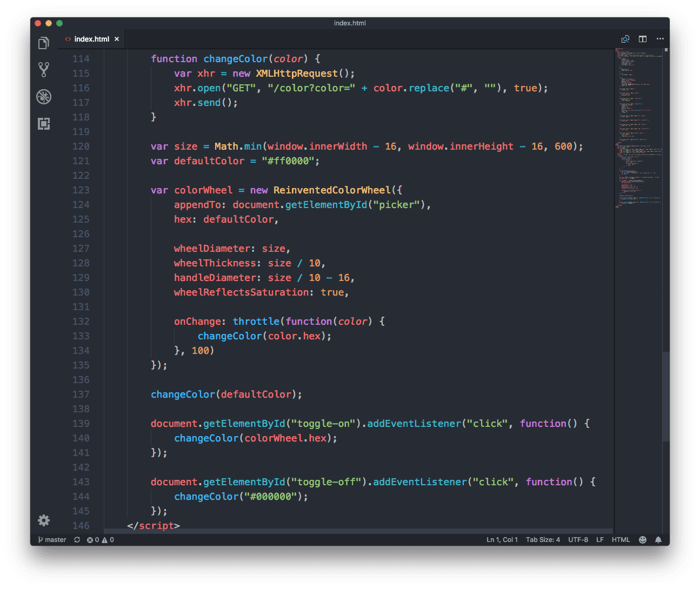Change the HTML language mode

coord(621,540)
